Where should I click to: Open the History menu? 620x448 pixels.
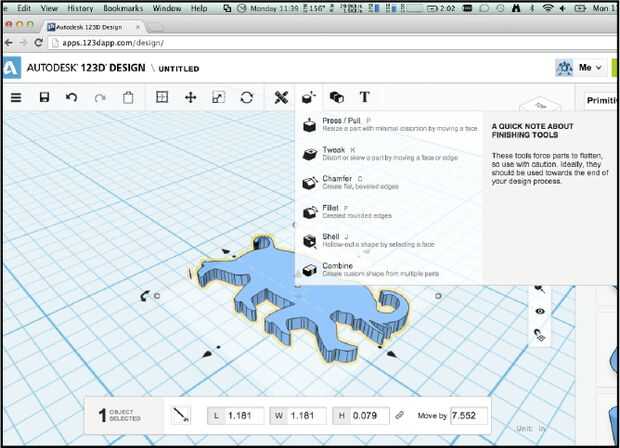tap(80, 8)
